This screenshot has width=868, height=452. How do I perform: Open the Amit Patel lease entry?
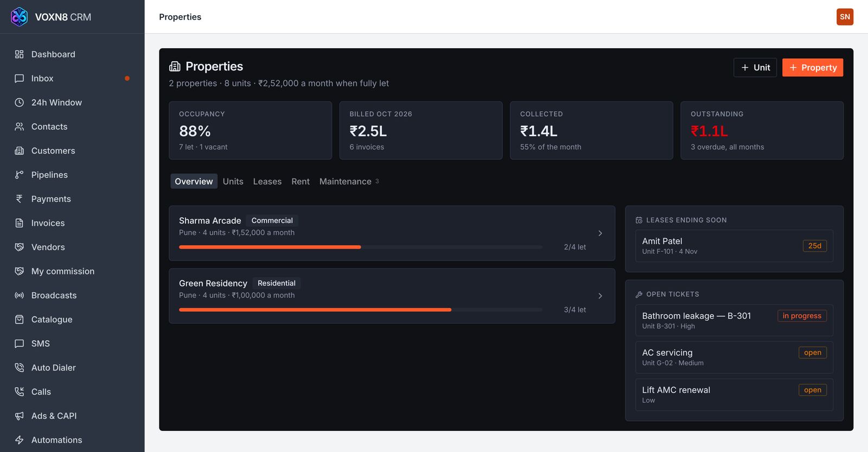click(x=734, y=246)
